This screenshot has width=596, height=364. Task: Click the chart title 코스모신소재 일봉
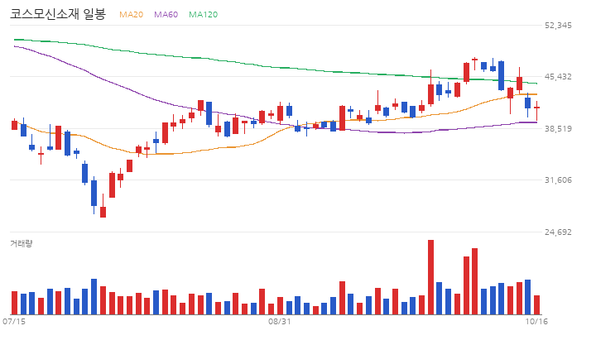click(58, 14)
